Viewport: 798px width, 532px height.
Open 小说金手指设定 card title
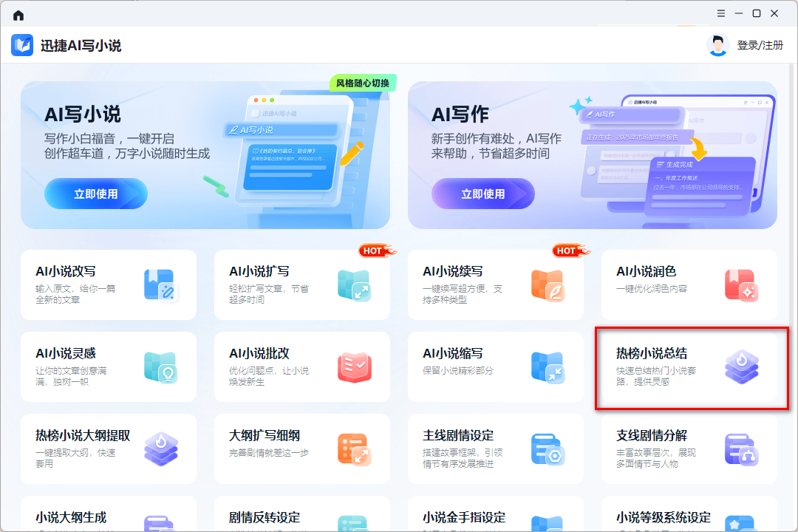pos(463,517)
